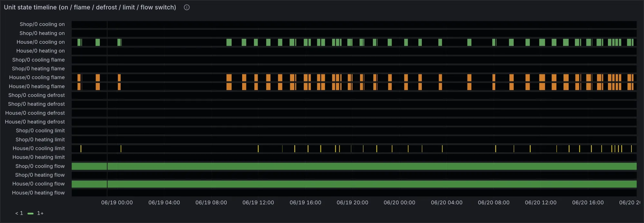
Task: Select the House/0 cooling on row label
Action: (41, 42)
